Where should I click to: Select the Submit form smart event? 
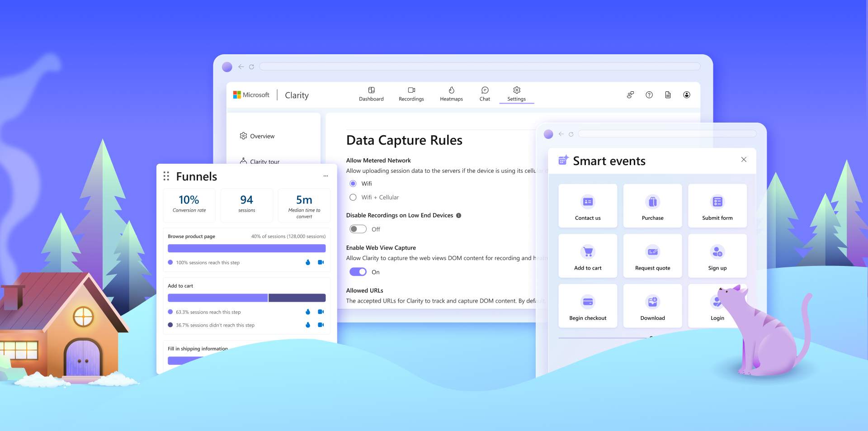click(717, 206)
